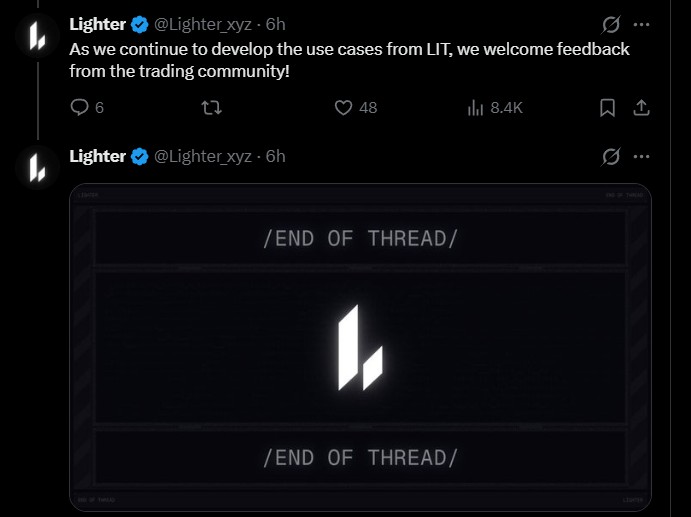Screen dimensions: 691x517
Task: Like the tweet with 48 likes
Action: 344,107
